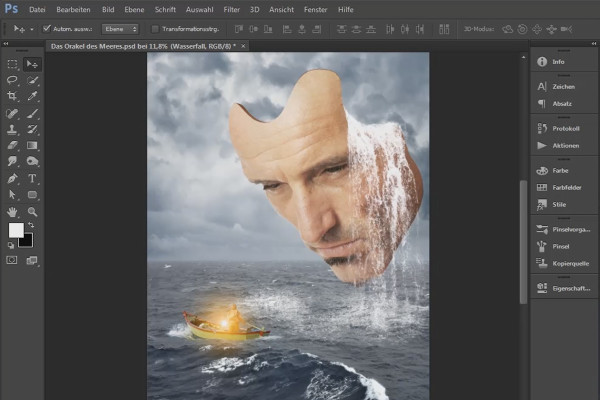Screen dimensions: 600x400
Task: Close the Das Orakel des Meeres document tab
Action: tap(243, 46)
